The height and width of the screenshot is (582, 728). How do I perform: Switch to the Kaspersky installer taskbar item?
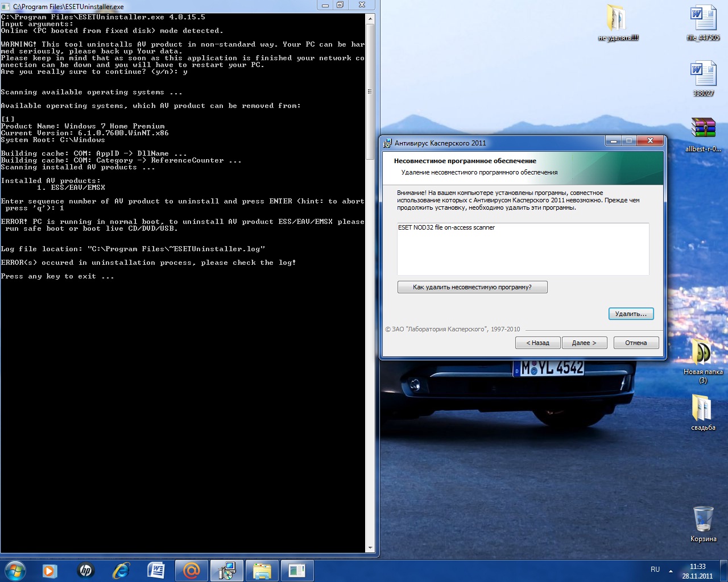coord(227,570)
